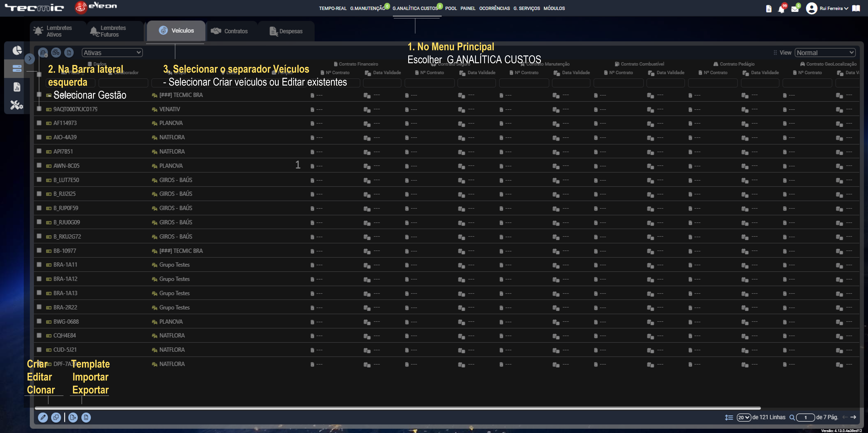Open the document icon left of bell
The height and width of the screenshot is (433, 868).
[x=769, y=9]
